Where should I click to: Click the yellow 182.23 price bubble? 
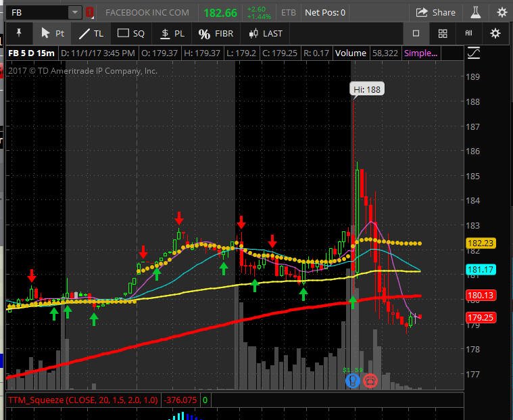pyautogui.click(x=481, y=243)
